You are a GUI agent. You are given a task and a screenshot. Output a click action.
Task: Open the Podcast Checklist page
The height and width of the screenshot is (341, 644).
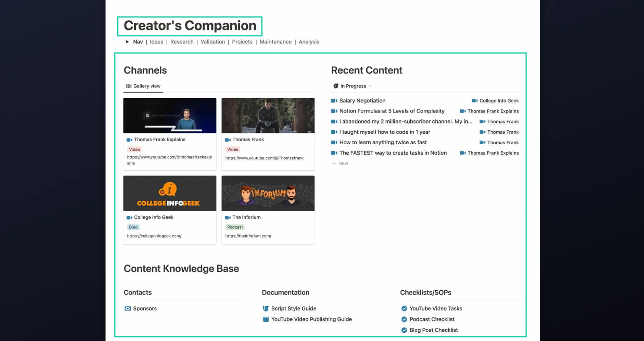(432, 319)
